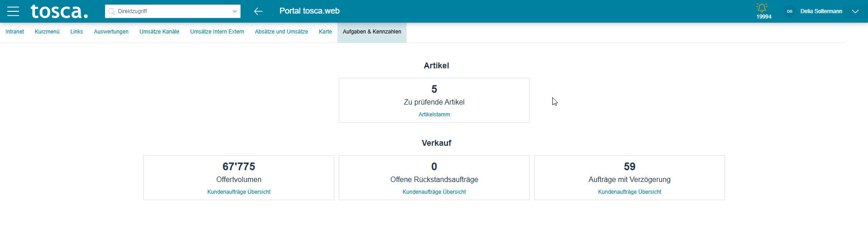Viewport: 868px width, 230px height.
Task: Click the DS user avatar
Action: pyautogui.click(x=789, y=11)
